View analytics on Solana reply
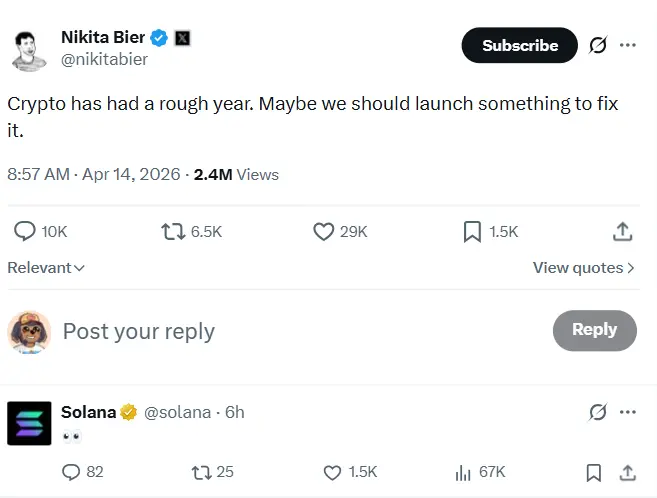Viewport: 657px width, 498px height. pos(463,472)
